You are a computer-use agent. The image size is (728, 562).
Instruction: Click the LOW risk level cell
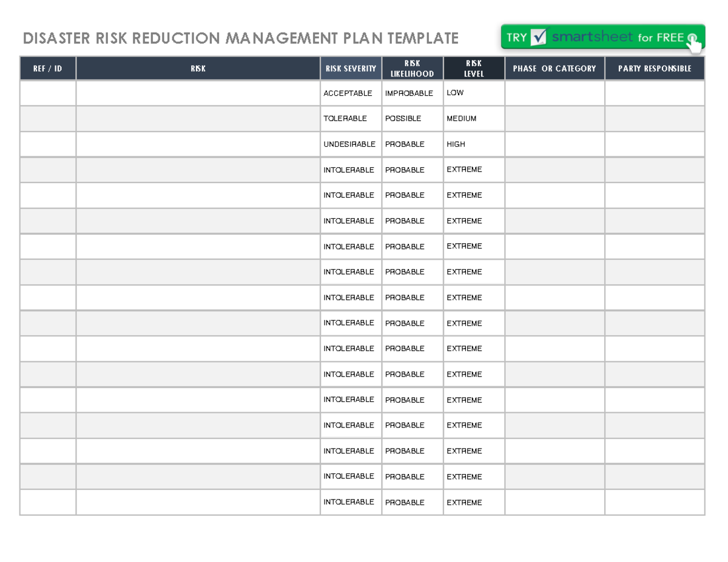[474, 93]
